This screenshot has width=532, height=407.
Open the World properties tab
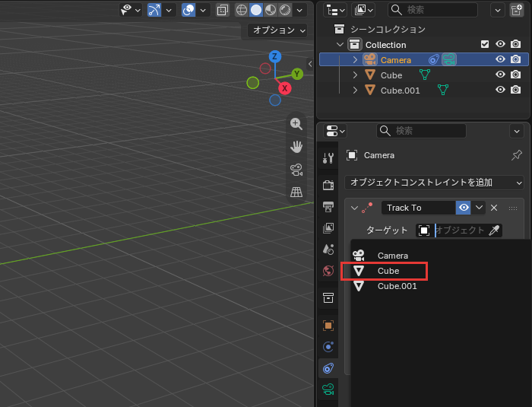[328, 271]
